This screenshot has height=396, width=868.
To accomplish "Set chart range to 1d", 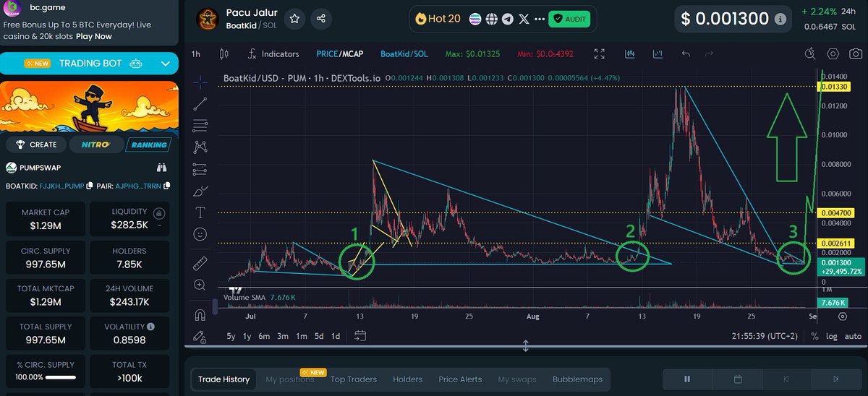I will point(336,336).
